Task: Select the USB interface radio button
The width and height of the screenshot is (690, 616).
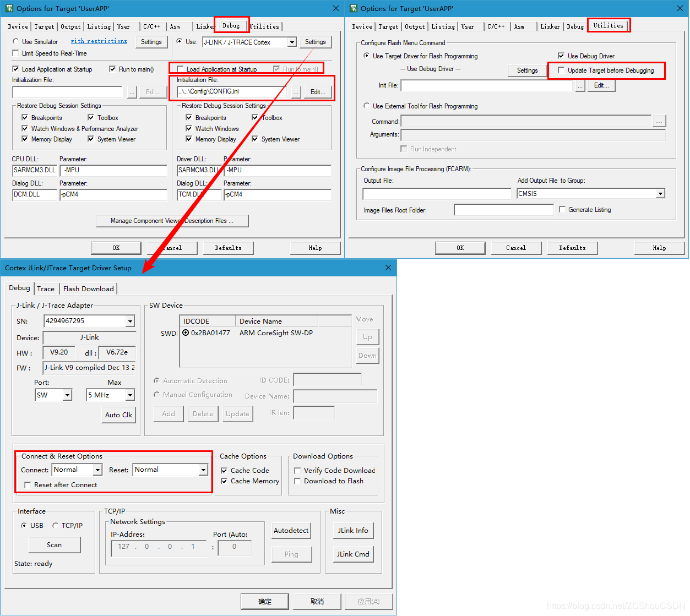Action: coord(24,526)
